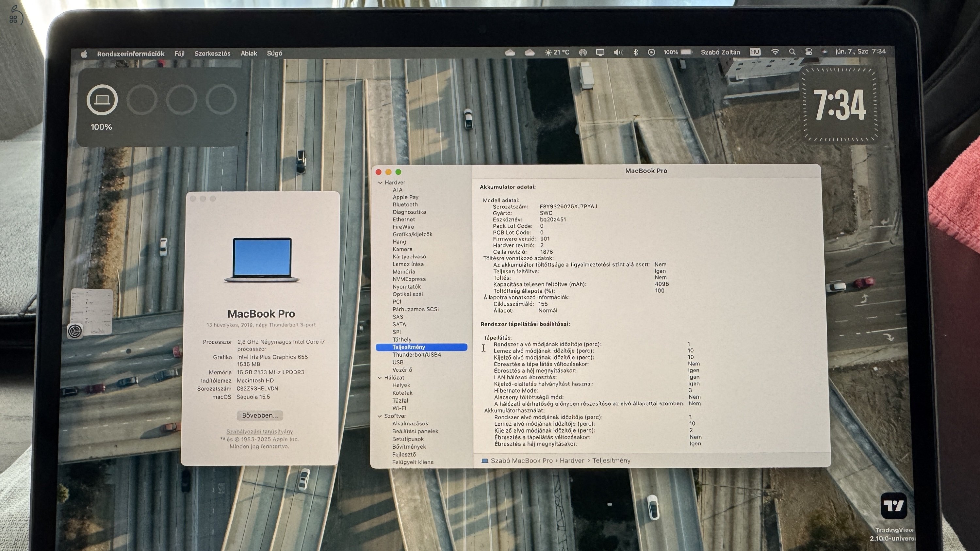Open Control Center icon in menu bar

[x=808, y=52]
